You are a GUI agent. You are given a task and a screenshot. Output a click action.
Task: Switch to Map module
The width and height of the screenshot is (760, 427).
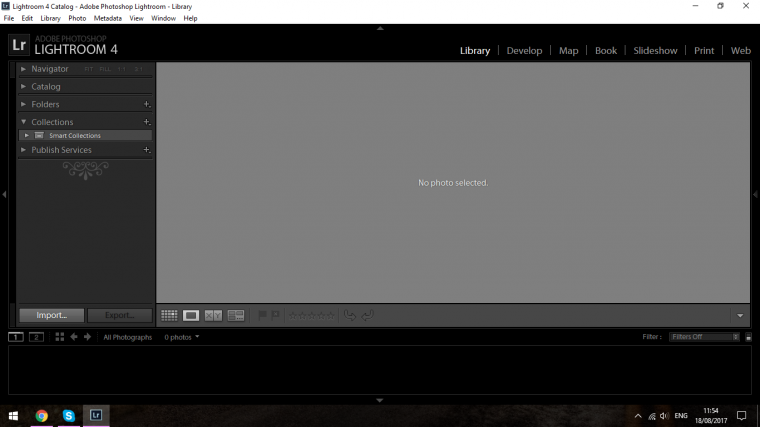tap(569, 50)
